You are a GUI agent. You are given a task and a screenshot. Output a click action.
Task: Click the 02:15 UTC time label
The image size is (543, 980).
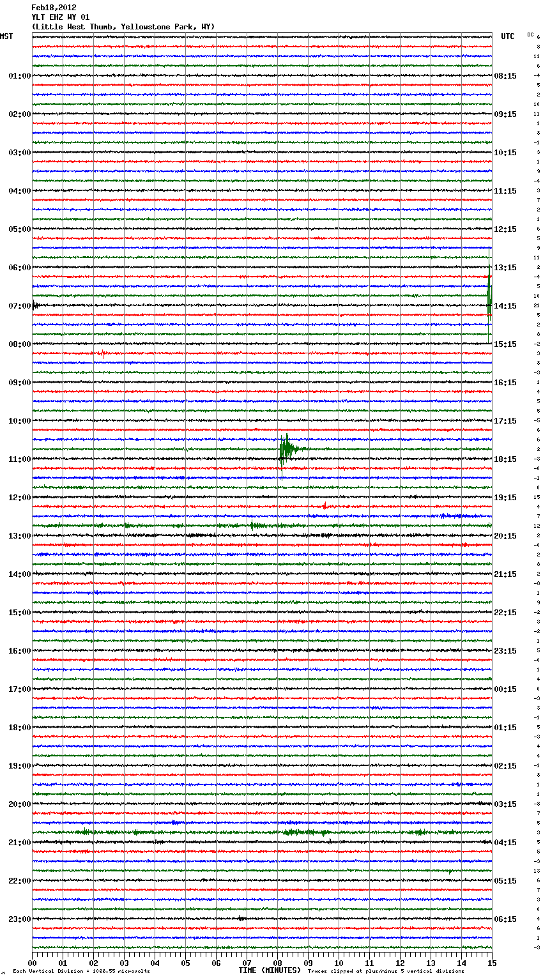(x=505, y=766)
